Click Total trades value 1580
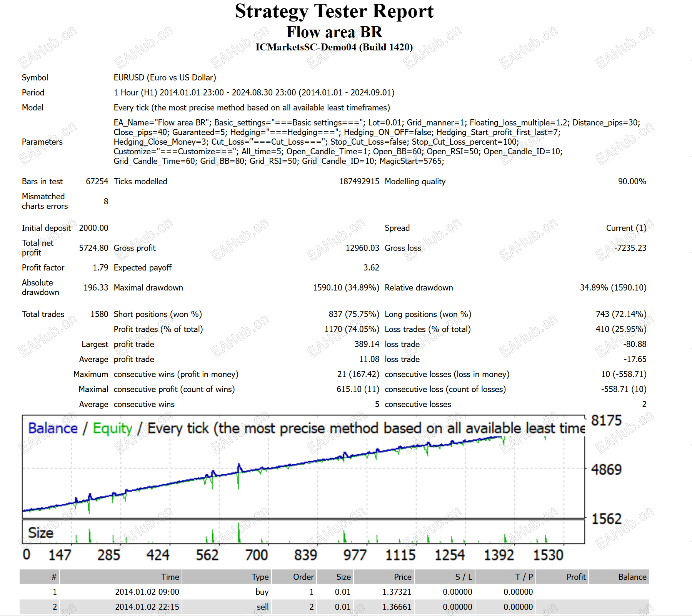The image size is (692, 616). click(x=99, y=314)
